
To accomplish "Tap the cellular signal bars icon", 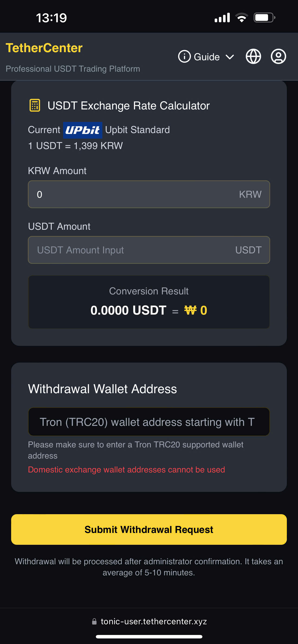I will coord(222,18).
